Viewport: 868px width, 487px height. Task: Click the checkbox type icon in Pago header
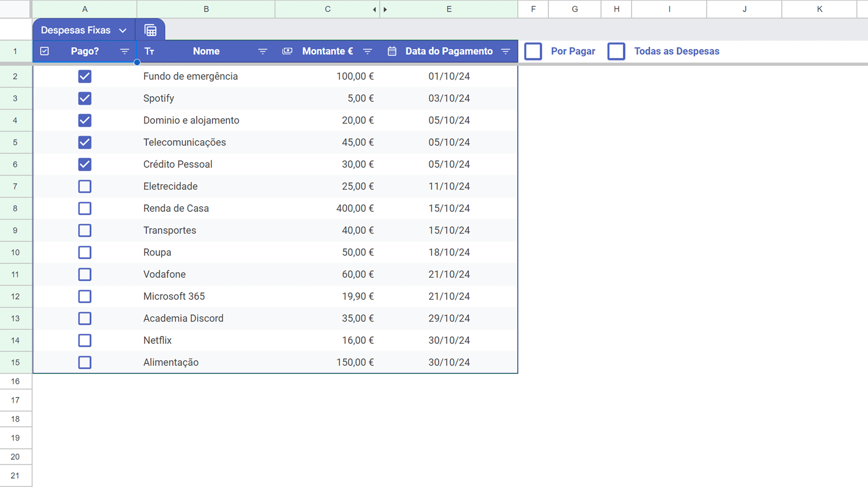click(45, 51)
